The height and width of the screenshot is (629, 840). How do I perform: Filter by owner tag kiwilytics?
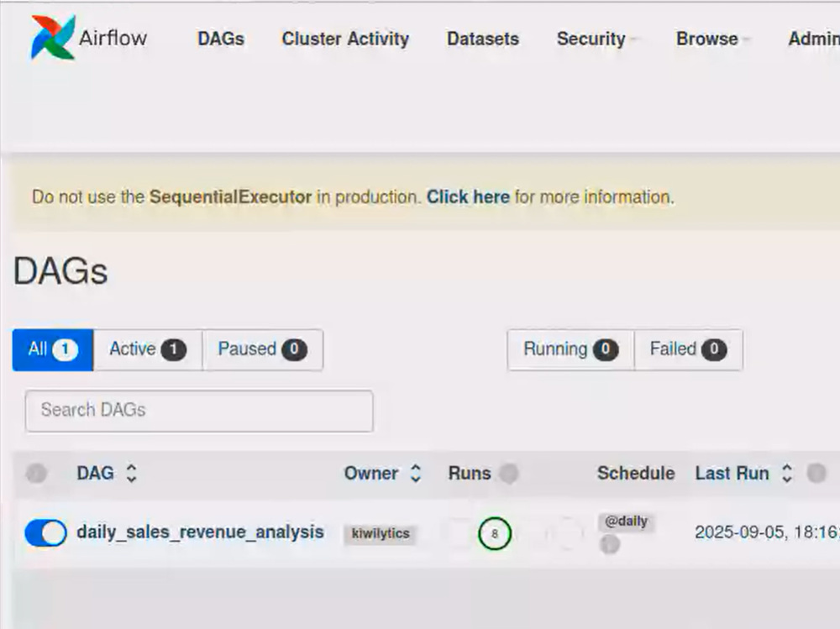[381, 533]
